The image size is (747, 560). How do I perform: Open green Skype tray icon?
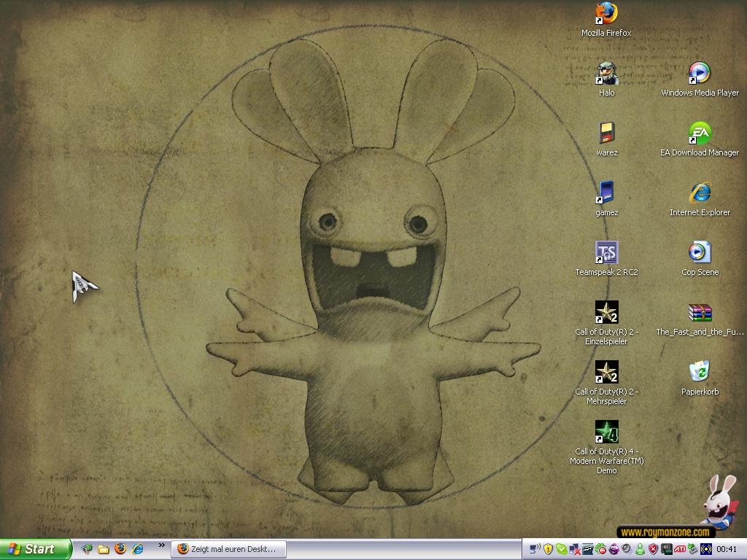(562, 549)
